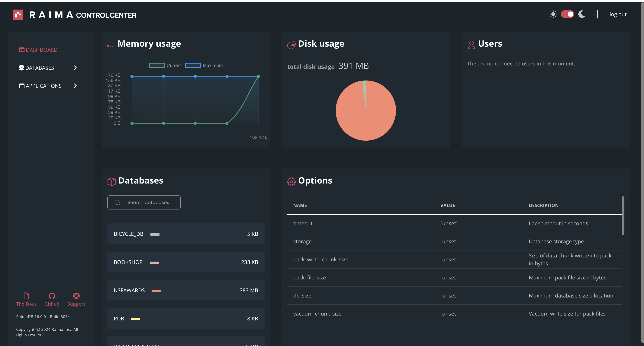Expand the Applications sidebar chevron
Viewport: 644px width, 346px height.
coord(75,86)
